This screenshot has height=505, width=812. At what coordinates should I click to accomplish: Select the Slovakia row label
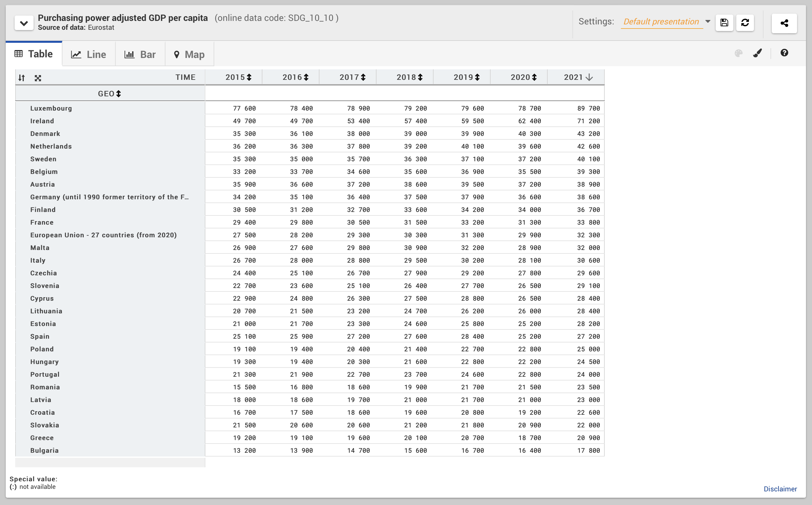pos(45,425)
